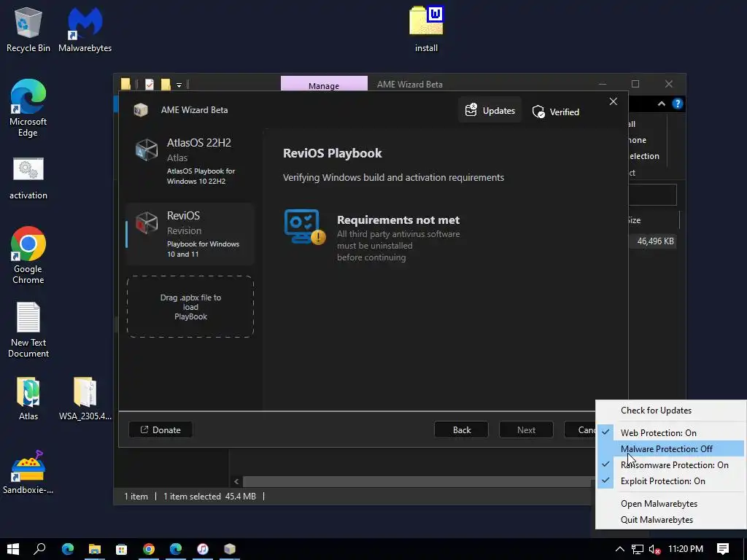Click the Donate button
This screenshot has height=560, width=747.
(x=160, y=430)
